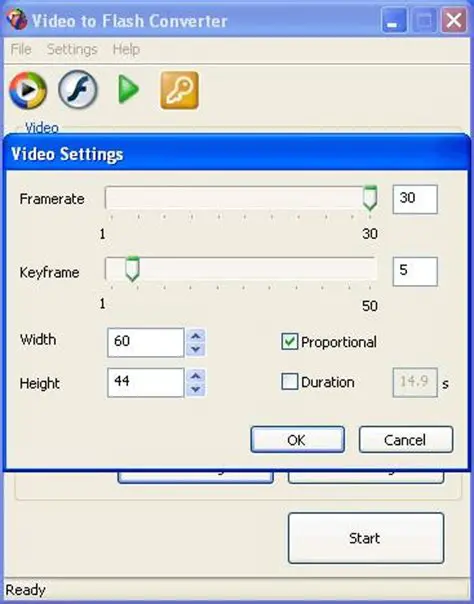Click Start in the main window
Image resolution: width=474 pixels, height=604 pixels.
pyautogui.click(x=366, y=538)
